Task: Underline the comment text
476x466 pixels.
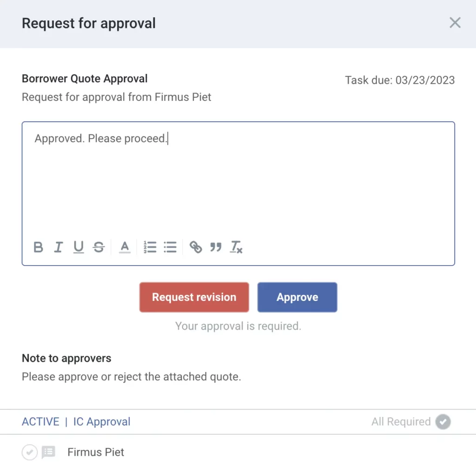Action: 78,247
